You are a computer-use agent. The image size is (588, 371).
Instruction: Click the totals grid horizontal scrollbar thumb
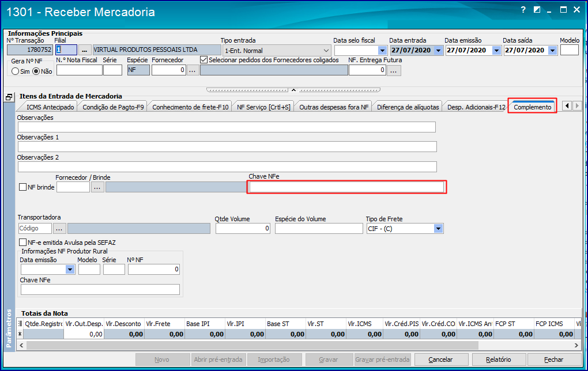pyautogui.click(x=252, y=345)
